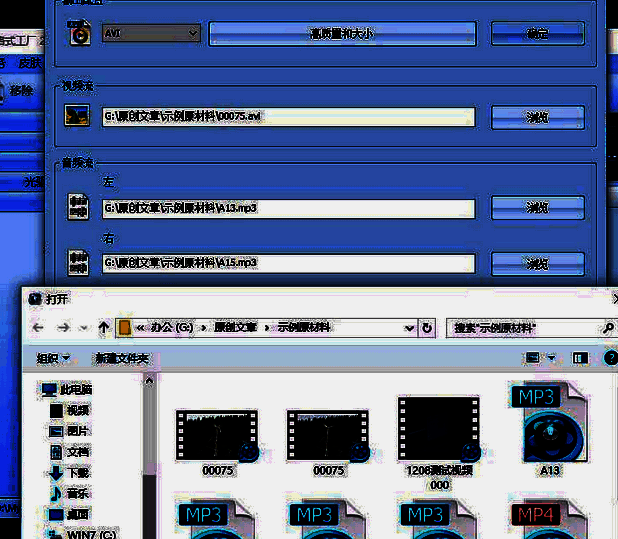Browse for the left audio channel file

coord(537,208)
